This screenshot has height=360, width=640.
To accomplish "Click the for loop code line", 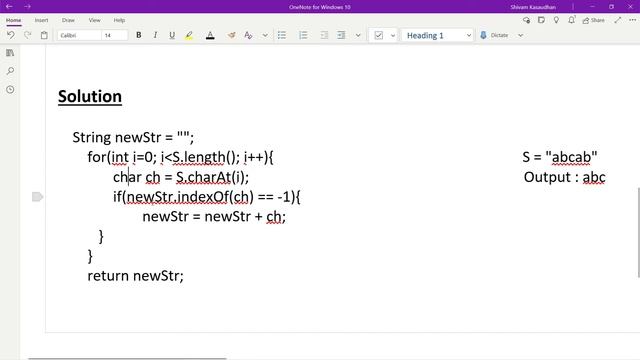I will 180,157.
